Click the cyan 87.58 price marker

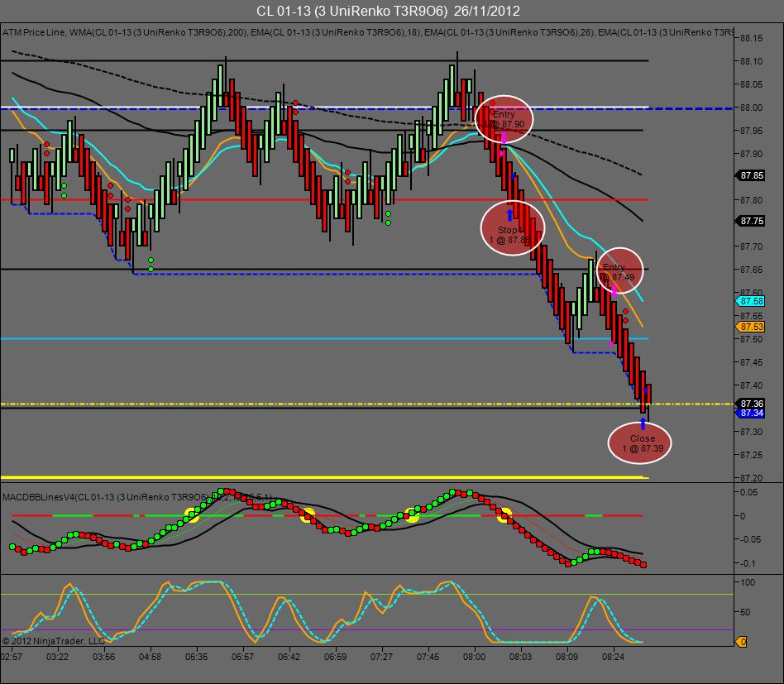[x=750, y=302]
